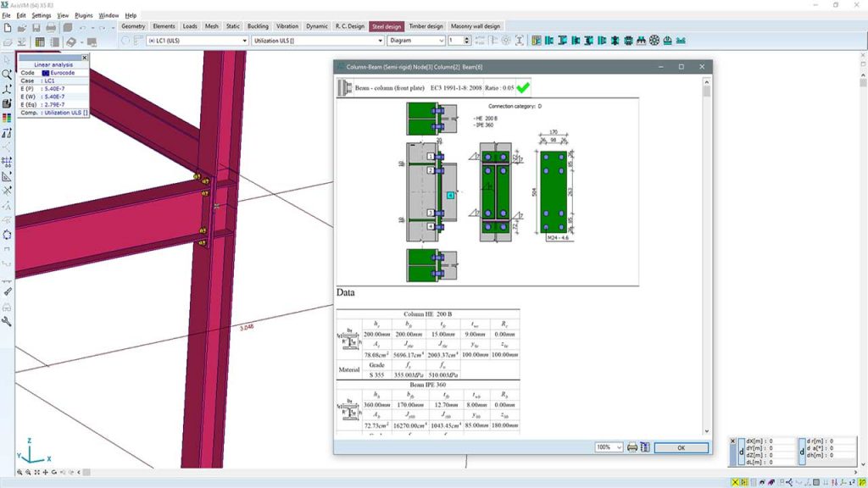The height and width of the screenshot is (488, 868).
Task: Select the Zoom tool on the left toolbar
Action: pos(8,74)
